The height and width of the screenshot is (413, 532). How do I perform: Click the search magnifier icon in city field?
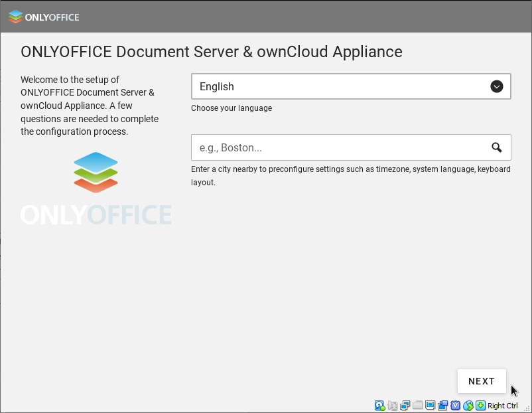[496, 147]
